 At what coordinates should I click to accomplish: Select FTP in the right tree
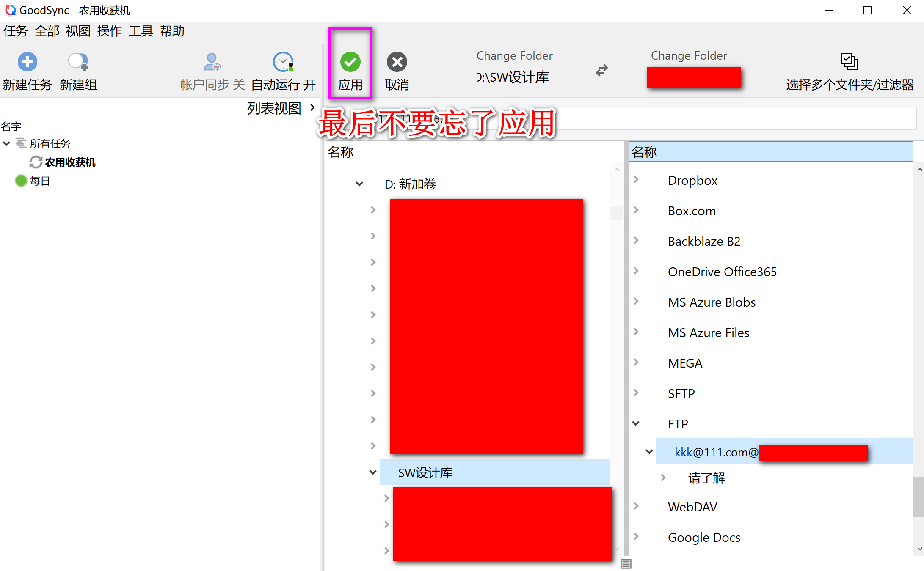(678, 424)
